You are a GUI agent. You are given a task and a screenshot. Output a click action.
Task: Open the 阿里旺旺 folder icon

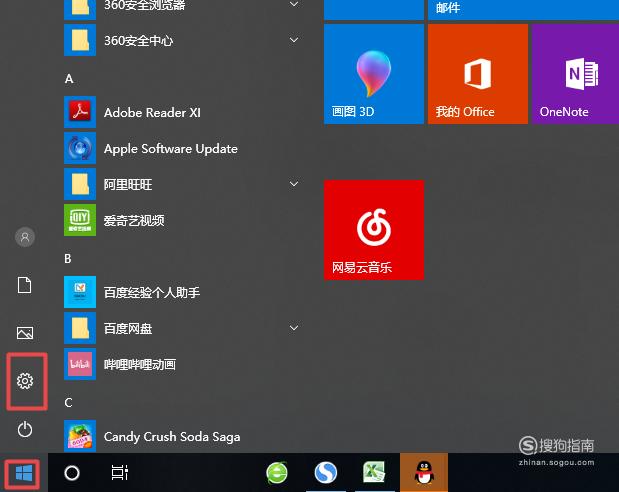[80, 184]
